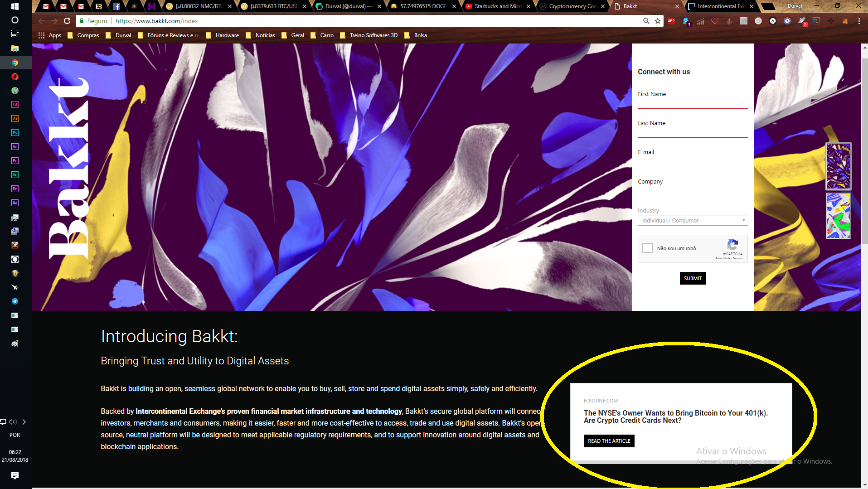This screenshot has width=868, height=489.
Task: Focus the First Name input field
Action: pos(693,102)
